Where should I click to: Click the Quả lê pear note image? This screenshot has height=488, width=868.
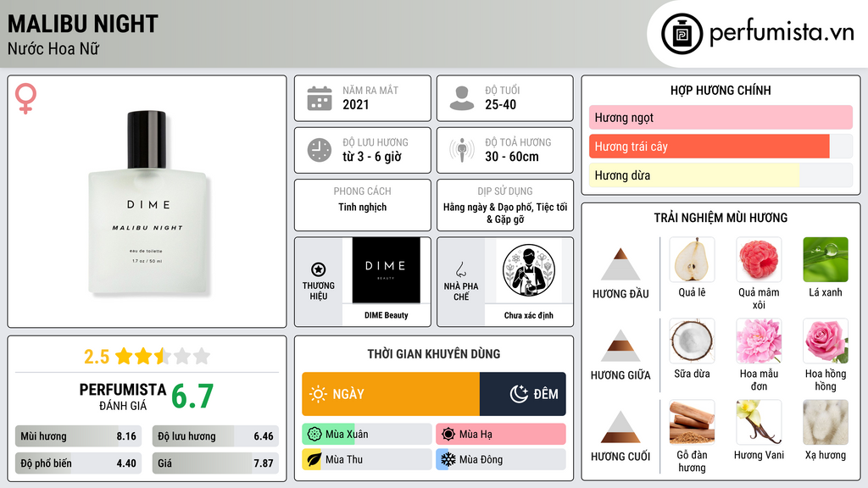(692, 259)
